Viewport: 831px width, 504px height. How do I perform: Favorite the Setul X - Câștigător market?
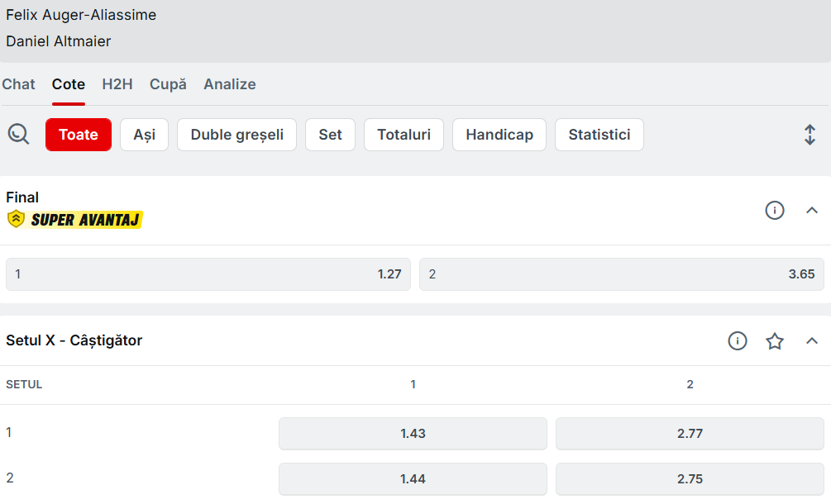click(x=774, y=341)
